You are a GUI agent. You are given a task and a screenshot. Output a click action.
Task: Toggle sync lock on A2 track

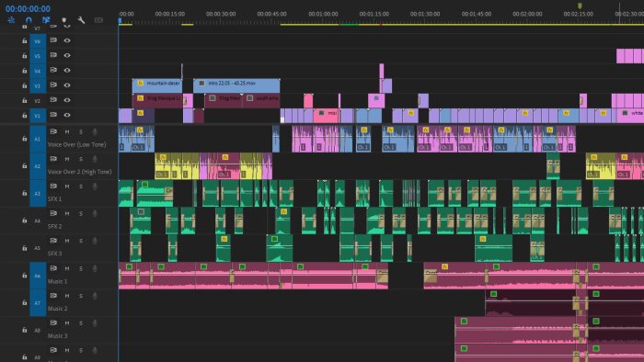point(53,159)
